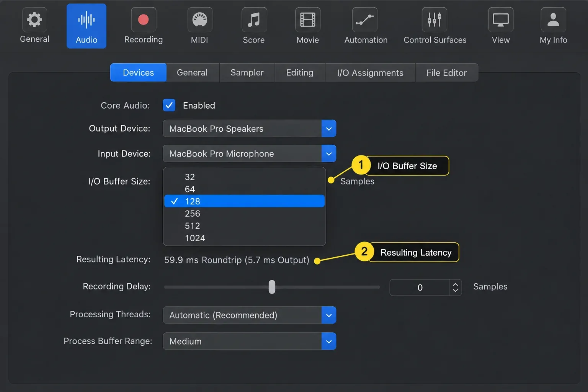Open the Process Buffer Range dropdown
Image resolution: width=588 pixels, height=392 pixels.
[250, 341]
